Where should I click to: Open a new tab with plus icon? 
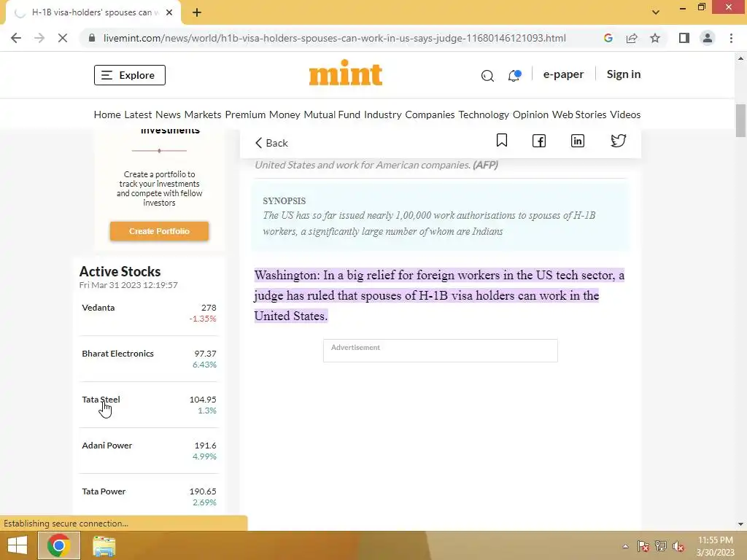(x=197, y=12)
